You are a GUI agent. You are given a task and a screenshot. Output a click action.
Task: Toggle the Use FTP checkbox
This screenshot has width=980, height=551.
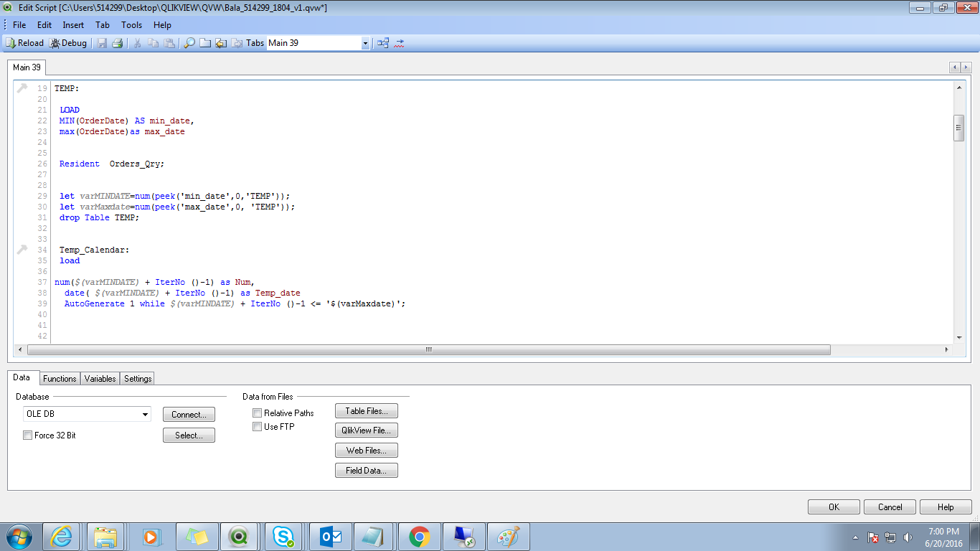[257, 427]
